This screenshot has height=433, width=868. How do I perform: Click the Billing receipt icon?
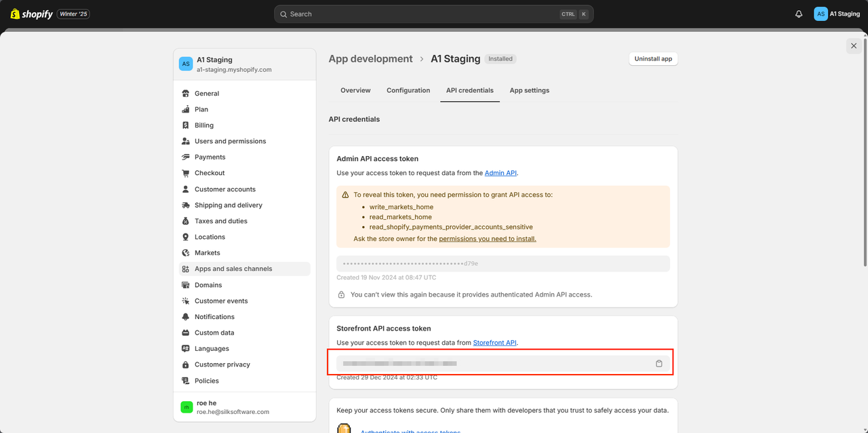[186, 126]
